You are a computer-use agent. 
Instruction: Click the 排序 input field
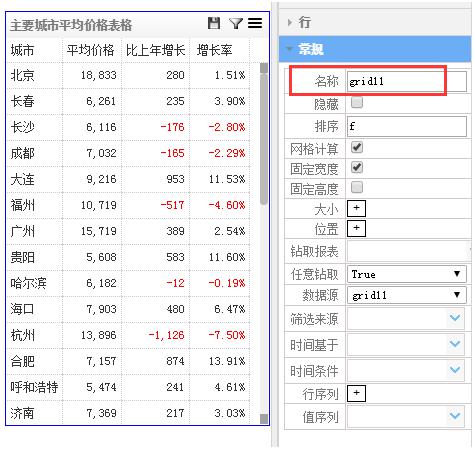406,126
